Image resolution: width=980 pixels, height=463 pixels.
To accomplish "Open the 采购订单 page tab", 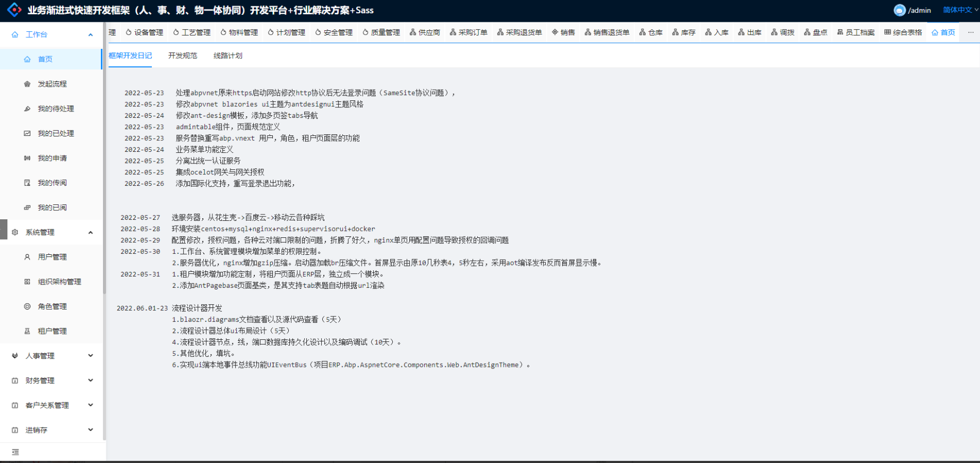I will coord(468,32).
